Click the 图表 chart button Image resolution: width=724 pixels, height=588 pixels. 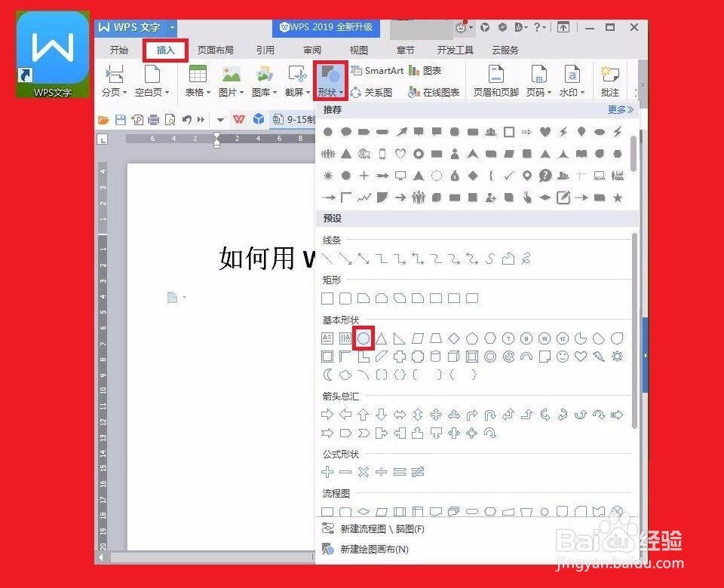pos(425,70)
